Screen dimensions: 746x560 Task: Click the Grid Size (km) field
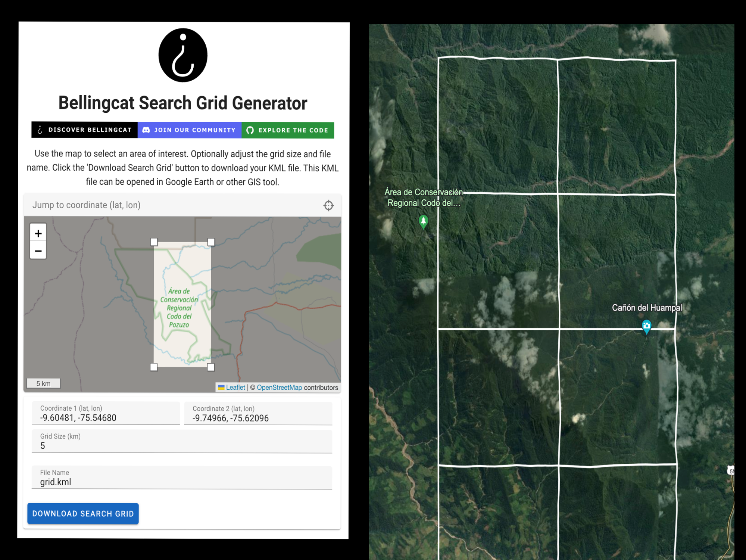coord(182,441)
